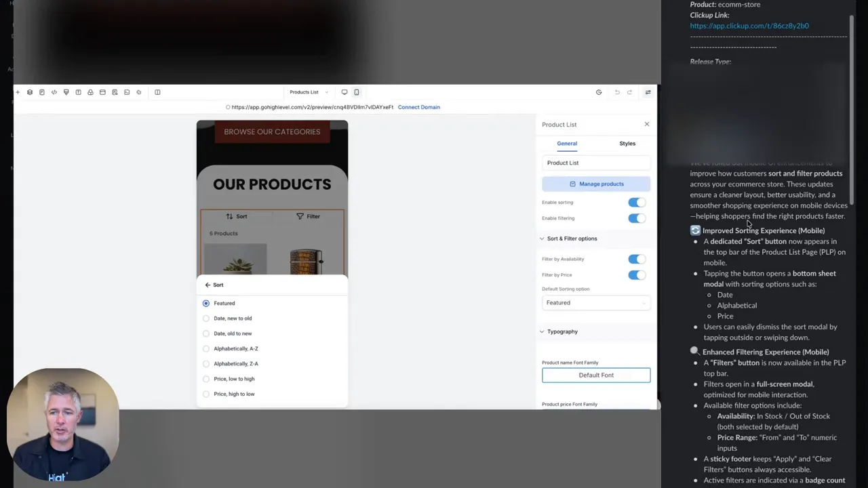The width and height of the screenshot is (868, 488).
Task: Open the custom code icon
Action: 54,92
